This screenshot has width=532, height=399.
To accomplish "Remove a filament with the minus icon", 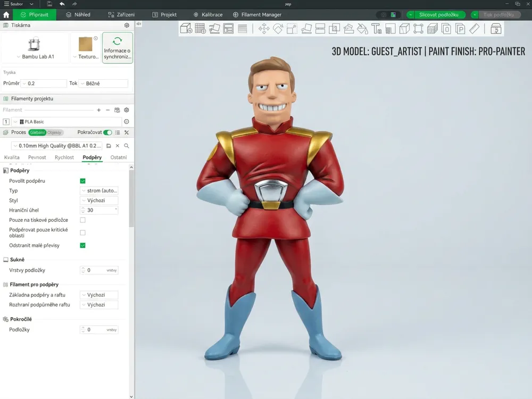I will tap(107, 110).
